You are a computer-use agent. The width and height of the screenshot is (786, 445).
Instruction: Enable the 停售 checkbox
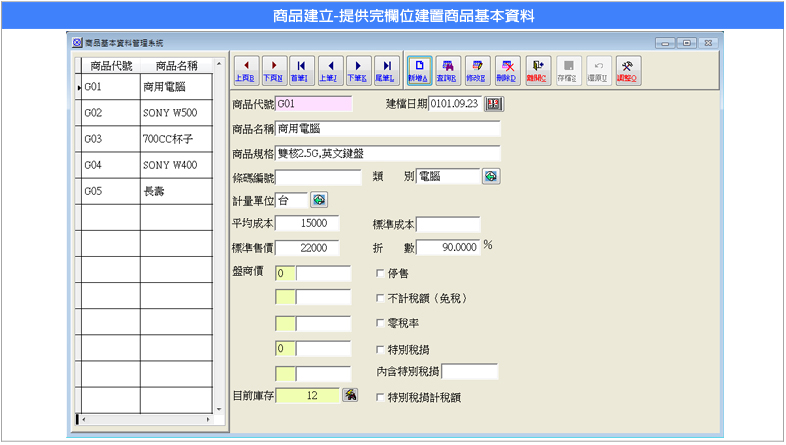tap(380, 272)
